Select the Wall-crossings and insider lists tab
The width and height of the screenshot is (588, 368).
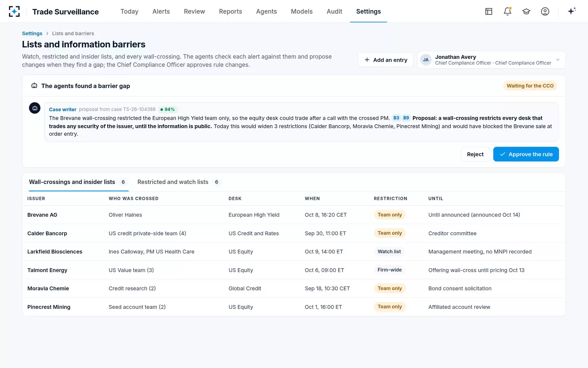[78, 182]
